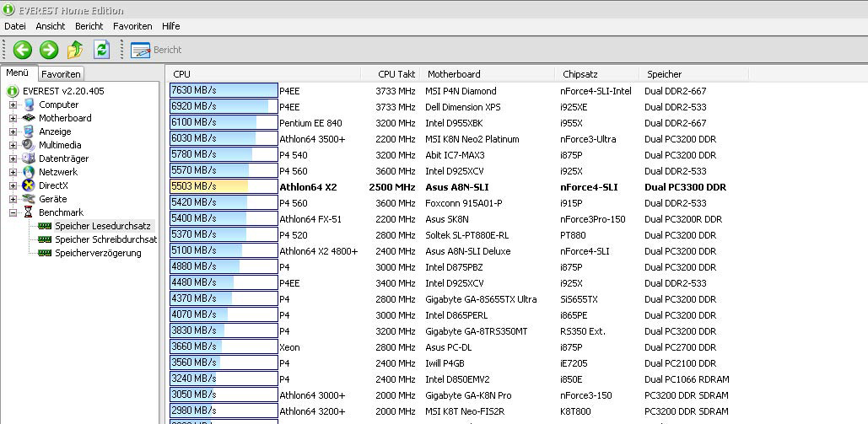This screenshot has height=424, width=868.
Task: Click the Soltek SL-PT880E-RL cell
Action: [x=466, y=235]
